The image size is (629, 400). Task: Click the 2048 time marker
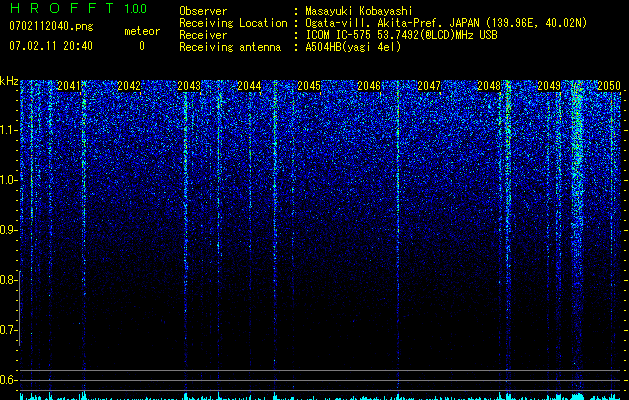coord(489,86)
